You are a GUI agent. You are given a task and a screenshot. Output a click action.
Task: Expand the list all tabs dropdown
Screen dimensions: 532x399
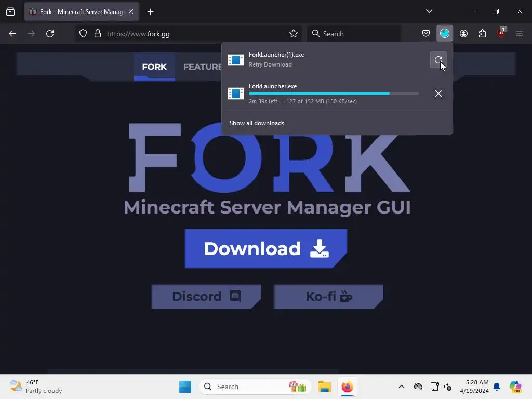429,11
